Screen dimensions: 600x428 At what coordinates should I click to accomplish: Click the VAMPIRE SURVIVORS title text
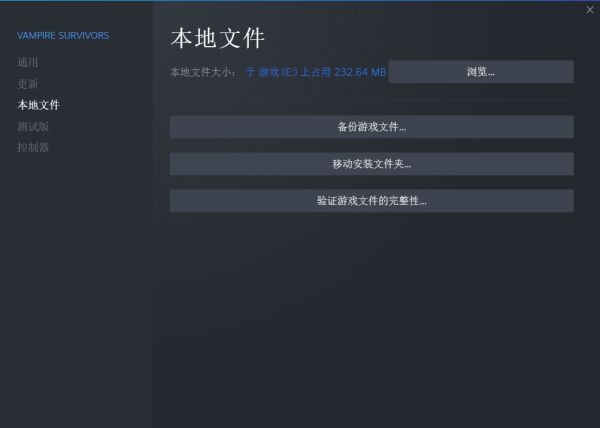point(63,36)
